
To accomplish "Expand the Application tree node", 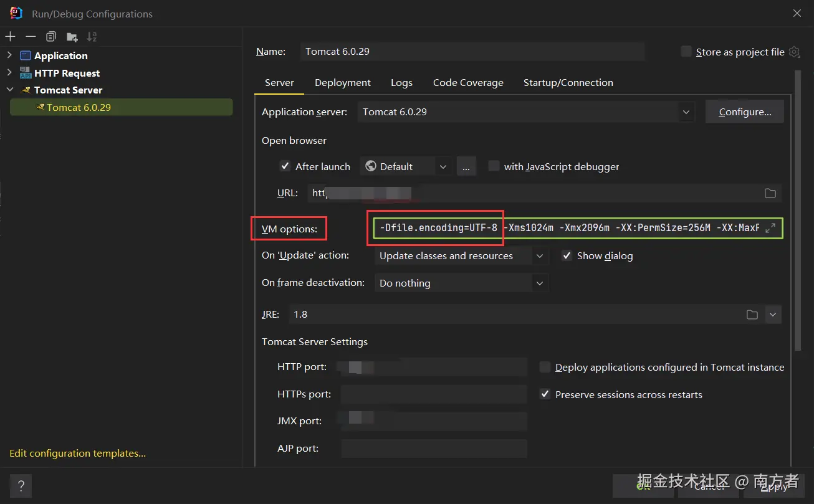I will (x=9, y=56).
